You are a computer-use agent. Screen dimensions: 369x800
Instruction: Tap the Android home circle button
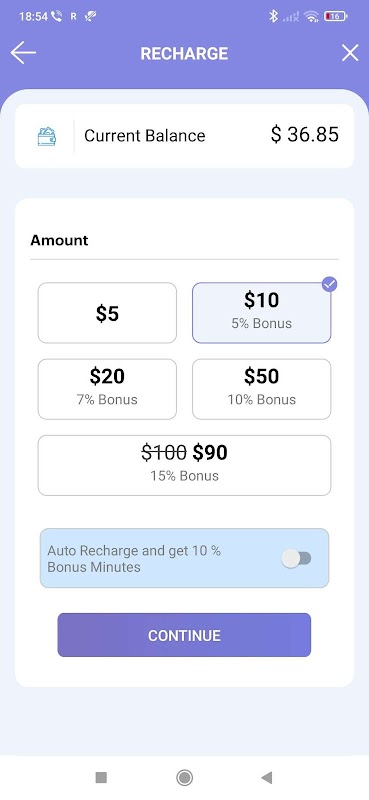tap(184, 777)
